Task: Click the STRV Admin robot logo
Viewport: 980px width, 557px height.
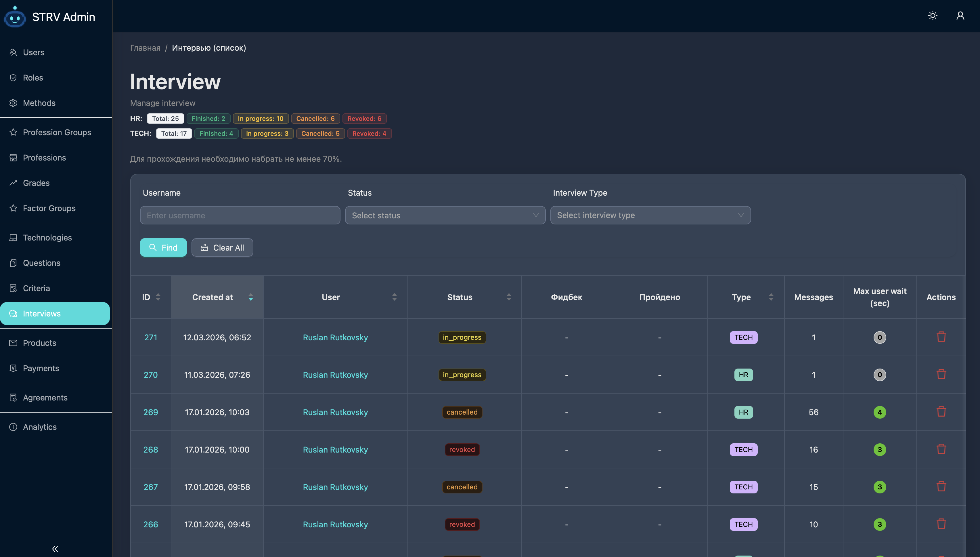Action: pyautogui.click(x=15, y=17)
